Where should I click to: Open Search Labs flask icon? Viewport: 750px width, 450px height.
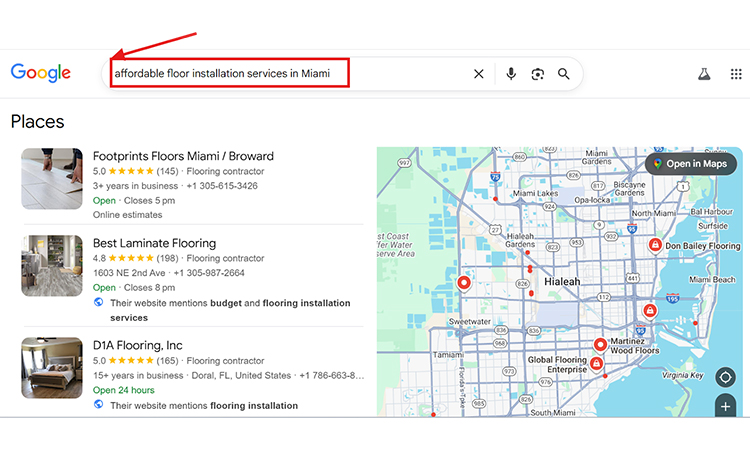704,74
